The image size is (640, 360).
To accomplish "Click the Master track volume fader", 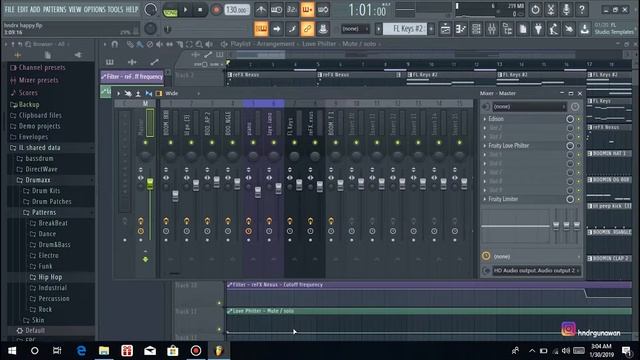I will 150,184.
